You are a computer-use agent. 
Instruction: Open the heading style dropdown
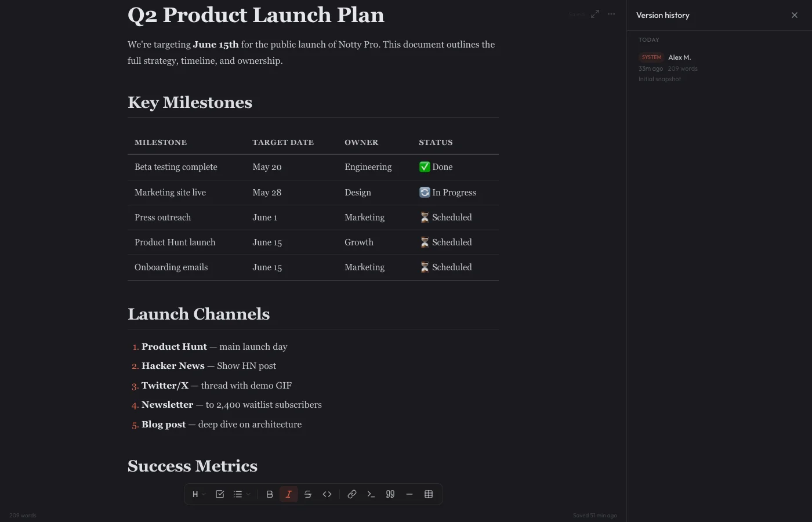pyautogui.click(x=198, y=494)
